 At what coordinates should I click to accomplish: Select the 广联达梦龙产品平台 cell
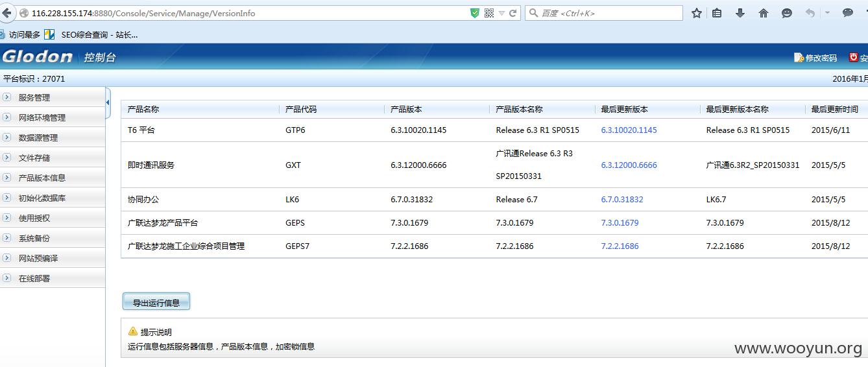click(x=163, y=222)
